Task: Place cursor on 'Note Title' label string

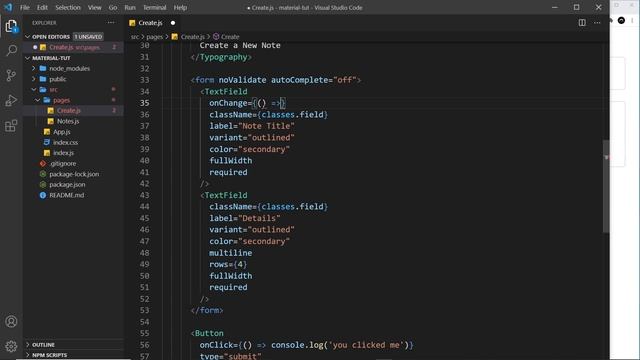Action: [x=267, y=126]
